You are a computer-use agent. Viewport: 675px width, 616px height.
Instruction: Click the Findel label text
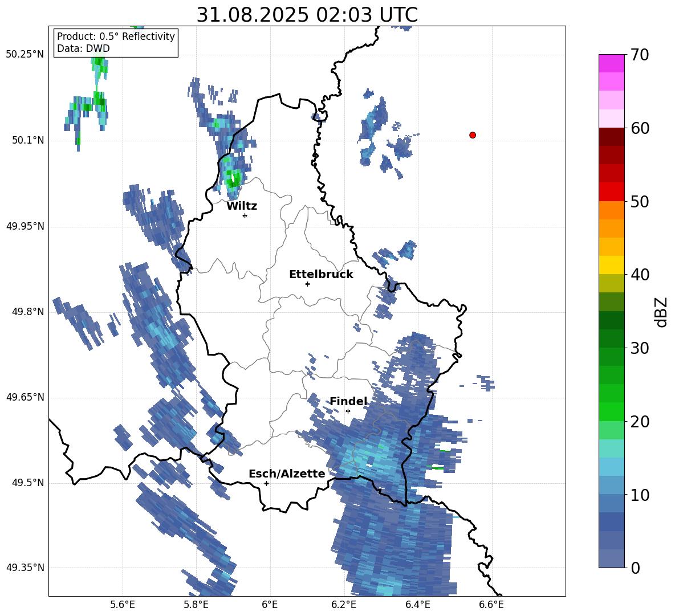coord(348,401)
